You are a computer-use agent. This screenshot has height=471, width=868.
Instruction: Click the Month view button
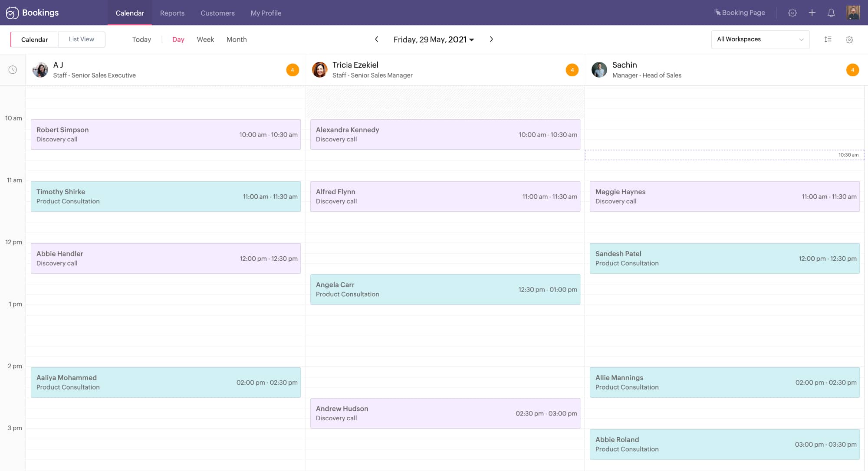(237, 39)
